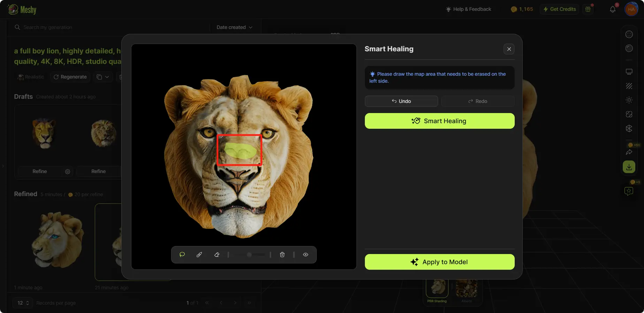Click the share arrow icon
The width and height of the screenshot is (644, 313).
pyautogui.click(x=629, y=152)
